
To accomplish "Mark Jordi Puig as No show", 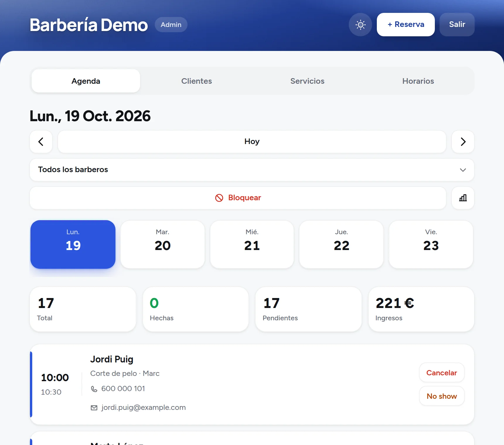I will (442, 396).
